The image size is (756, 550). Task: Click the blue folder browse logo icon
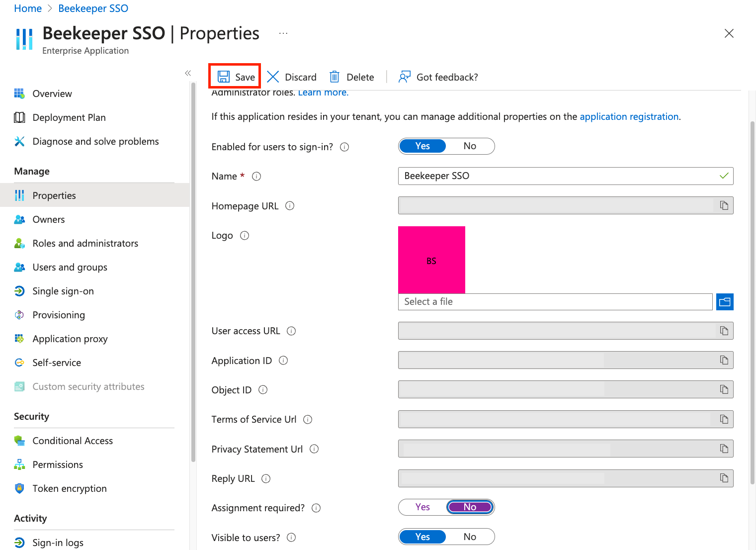tap(725, 302)
